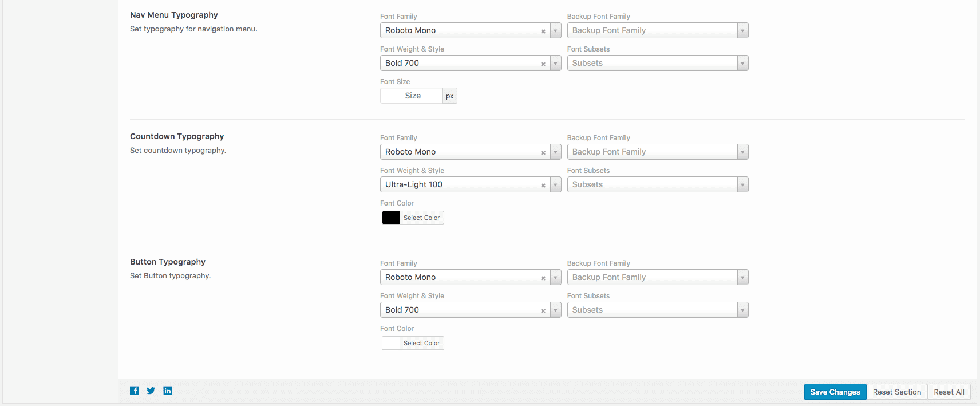The image size is (980, 406).
Task: Clear Nav Menu font family Roboto Mono
Action: 543,31
